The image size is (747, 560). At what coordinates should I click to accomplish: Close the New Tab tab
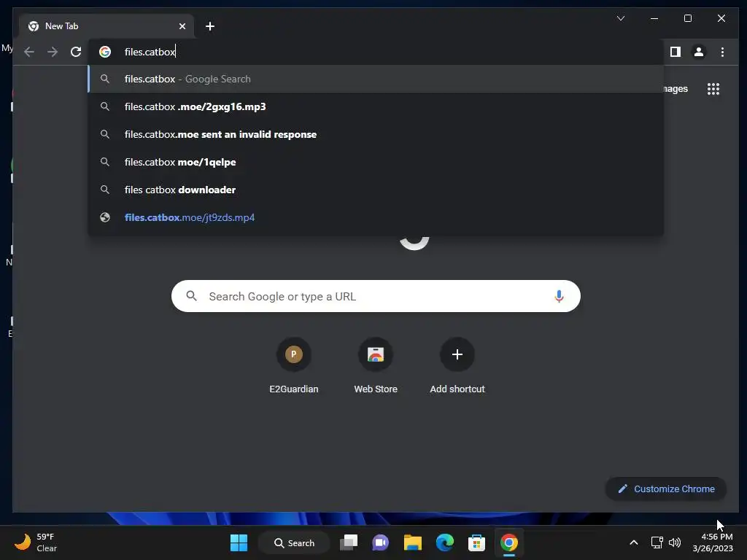click(x=182, y=26)
